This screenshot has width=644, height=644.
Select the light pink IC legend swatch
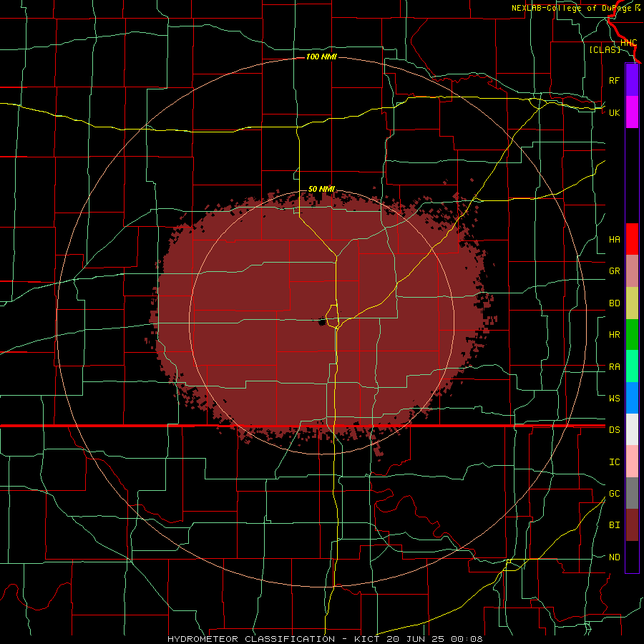[632, 462]
